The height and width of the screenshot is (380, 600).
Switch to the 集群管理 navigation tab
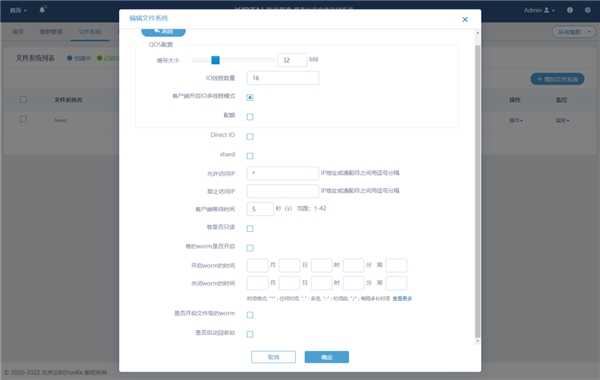[51, 32]
